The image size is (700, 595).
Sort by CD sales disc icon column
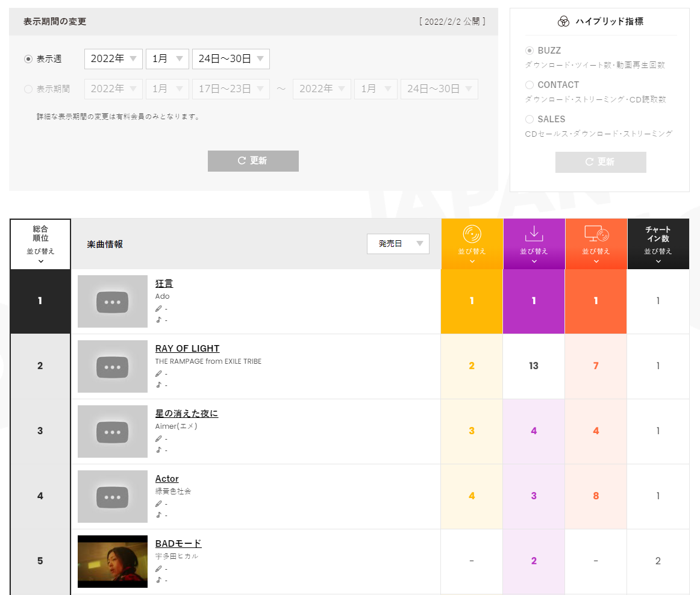(x=472, y=244)
